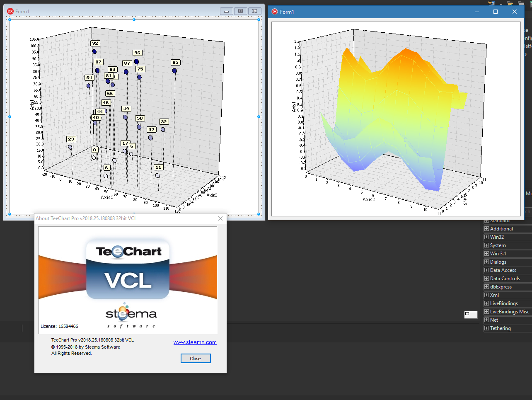Click the data point labeled 96
This screenshot has height=400, width=532.
click(136, 61)
